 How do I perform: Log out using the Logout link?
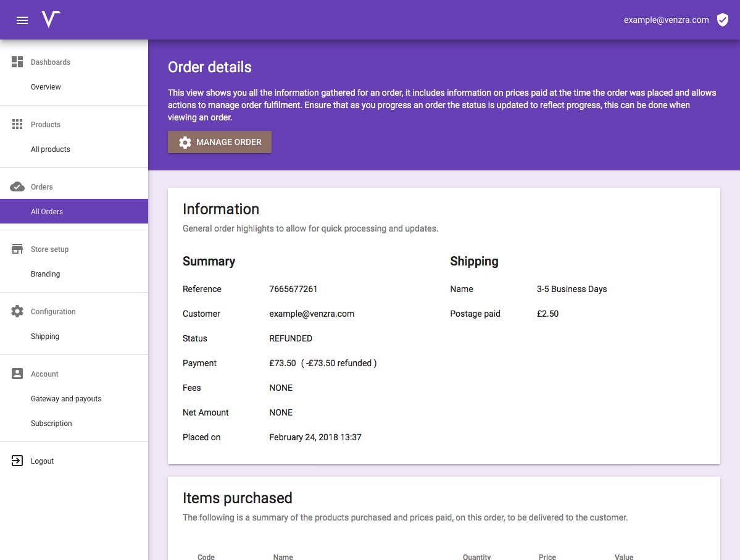point(42,461)
